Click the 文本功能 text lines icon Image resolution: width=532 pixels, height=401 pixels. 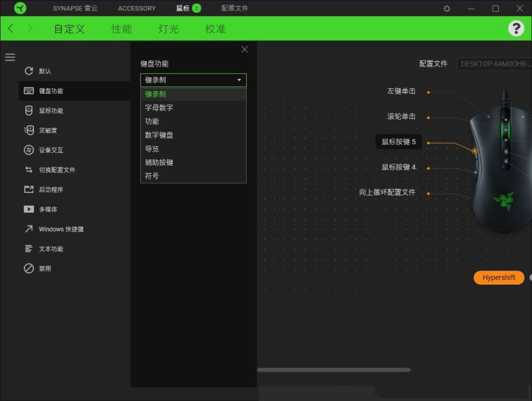pos(29,248)
